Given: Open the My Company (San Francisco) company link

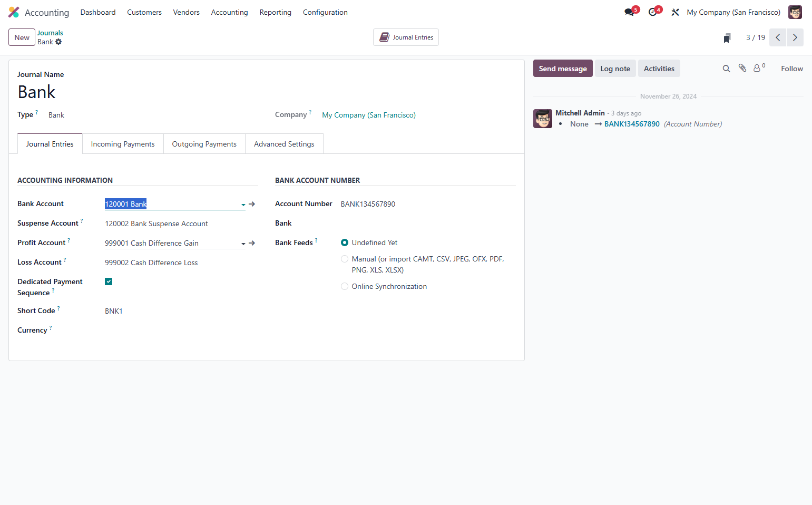Looking at the screenshot, I should point(369,115).
